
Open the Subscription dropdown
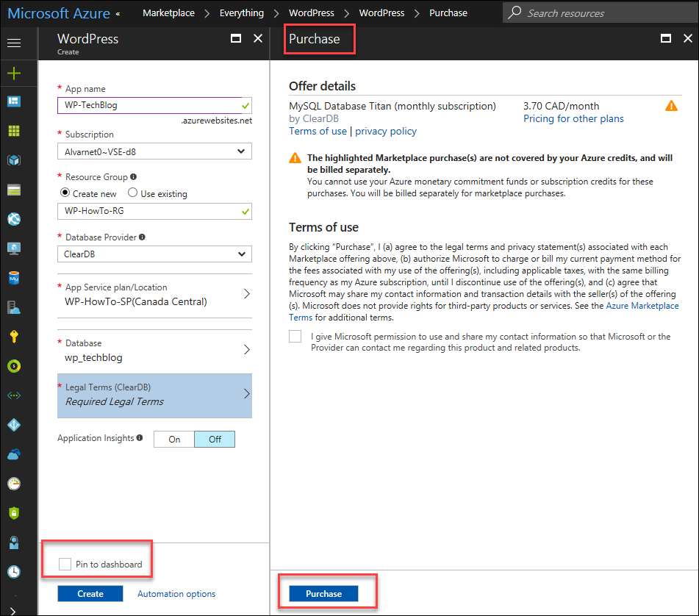click(x=154, y=151)
